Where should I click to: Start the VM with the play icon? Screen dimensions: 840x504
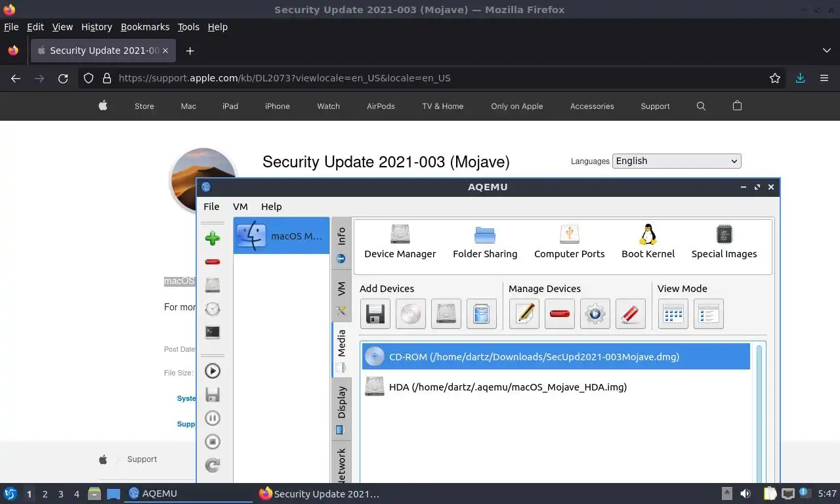pos(212,371)
